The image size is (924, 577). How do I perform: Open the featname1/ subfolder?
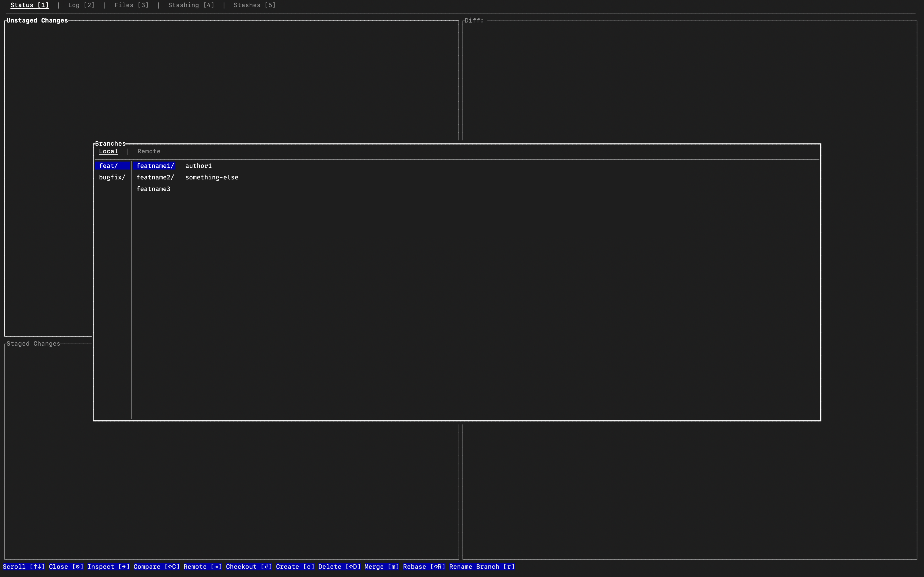pyautogui.click(x=155, y=166)
